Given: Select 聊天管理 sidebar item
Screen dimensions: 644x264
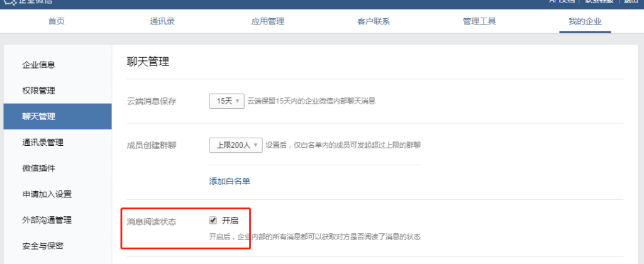Looking at the screenshot, I should (x=57, y=117).
